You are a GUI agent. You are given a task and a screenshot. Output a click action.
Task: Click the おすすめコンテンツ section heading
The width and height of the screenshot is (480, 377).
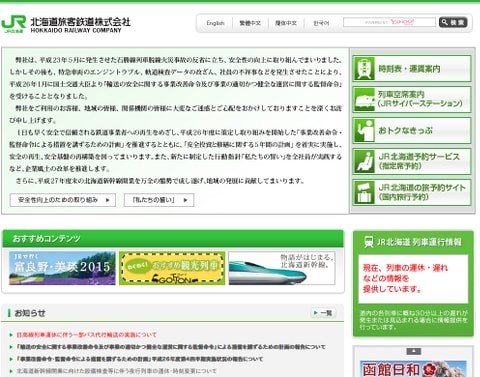47,239
